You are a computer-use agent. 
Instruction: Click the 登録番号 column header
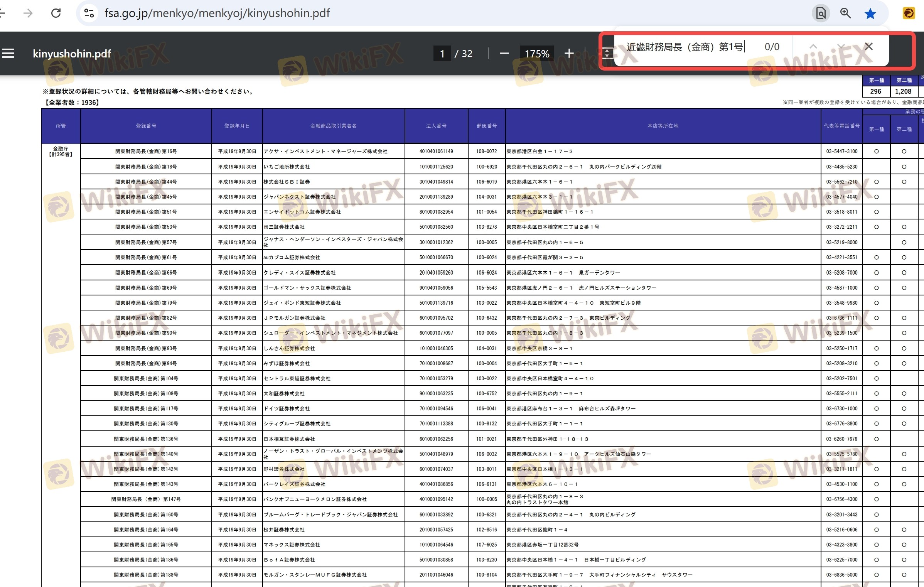(146, 126)
